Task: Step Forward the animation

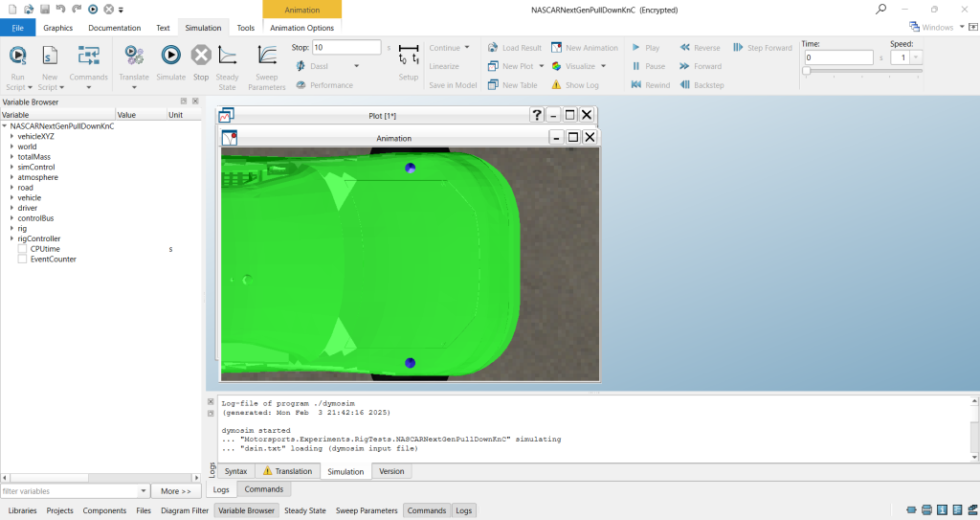Action: click(x=762, y=48)
